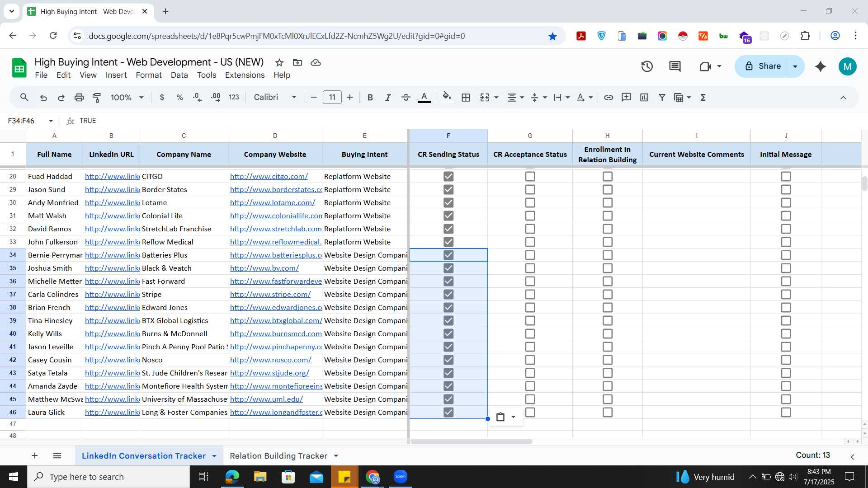Click the Undo icon in toolbar

tap(43, 98)
